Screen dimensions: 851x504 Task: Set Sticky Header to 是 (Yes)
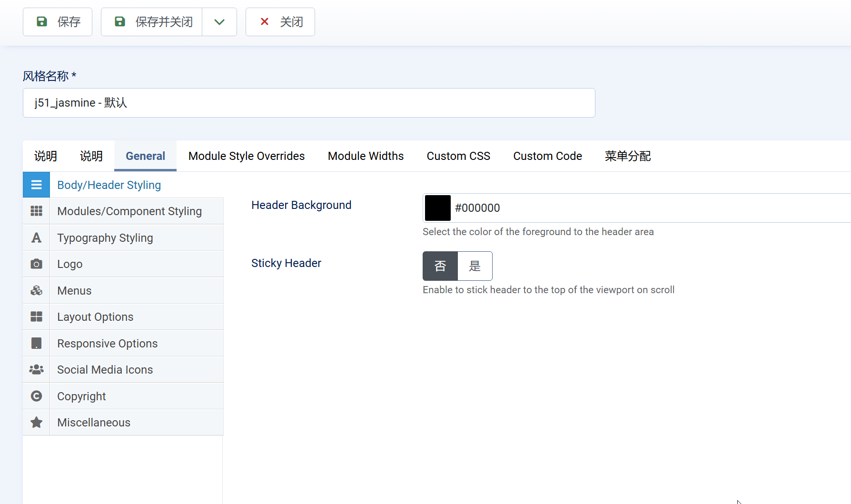(475, 266)
